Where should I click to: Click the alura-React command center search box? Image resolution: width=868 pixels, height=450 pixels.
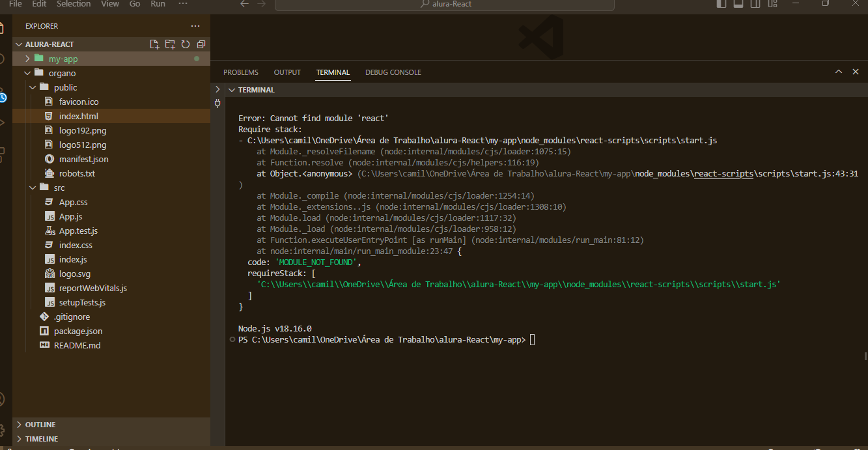pyautogui.click(x=445, y=4)
